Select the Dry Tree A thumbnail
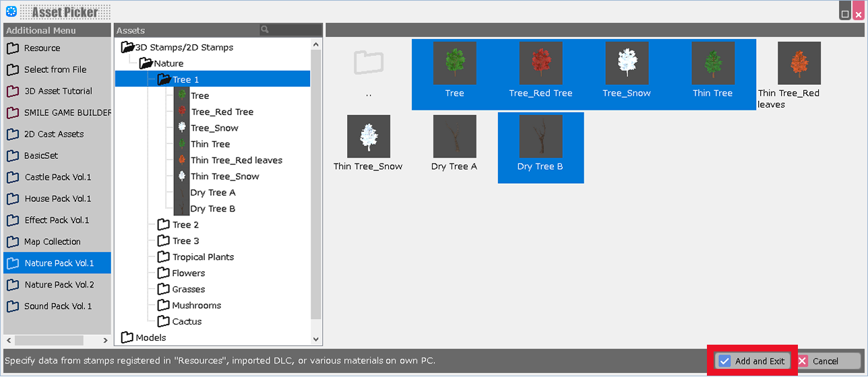868x377 pixels. click(x=454, y=137)
